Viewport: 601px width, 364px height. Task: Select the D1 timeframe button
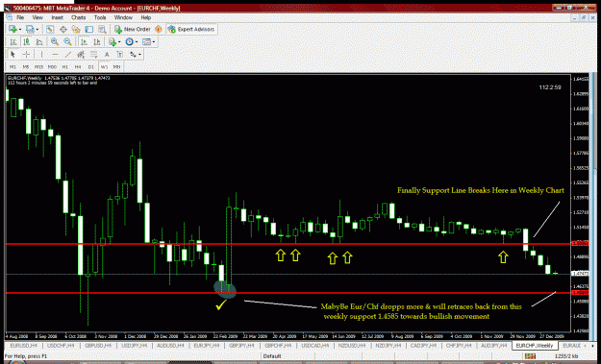pyautogui.click(x=90, y=66)
